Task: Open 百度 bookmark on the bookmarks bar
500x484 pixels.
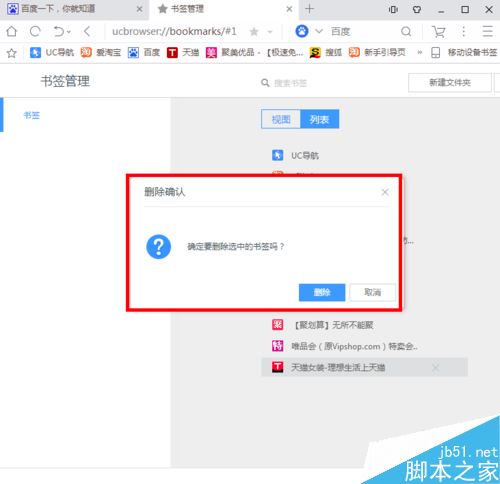Action: (144, 52)
